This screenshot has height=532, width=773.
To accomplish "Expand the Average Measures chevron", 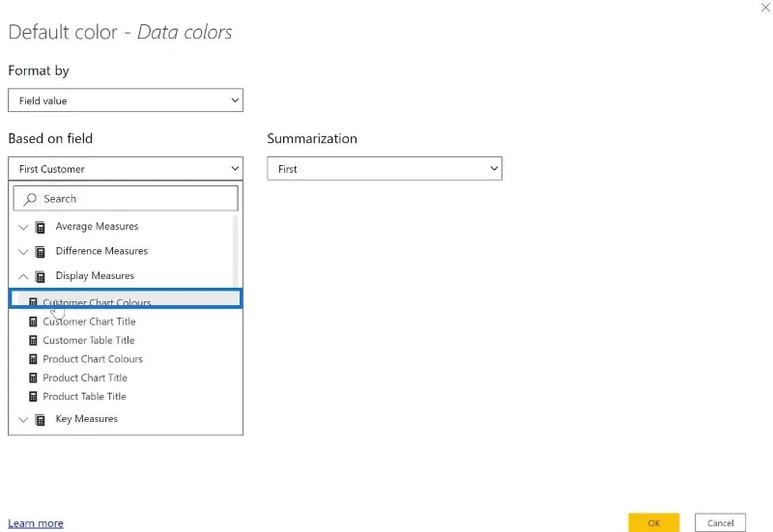I will (23, 227).
